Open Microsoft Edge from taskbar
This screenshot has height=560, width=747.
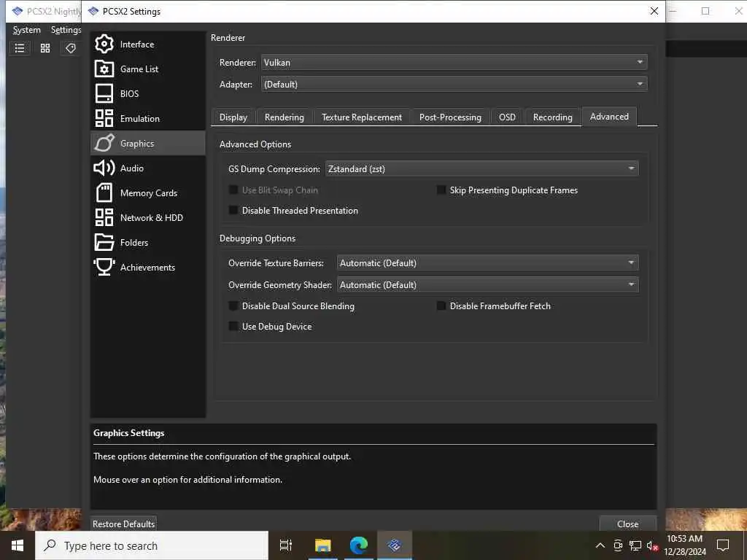click(x=358, y=545)
